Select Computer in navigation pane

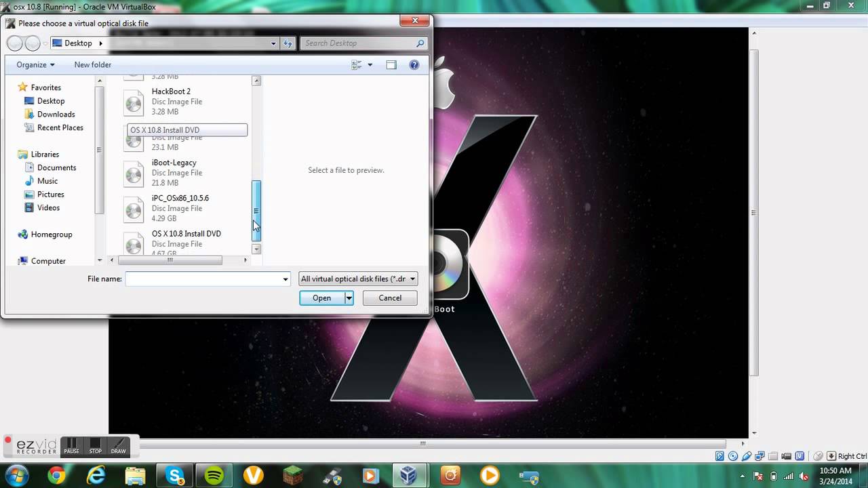coord(48,261)
